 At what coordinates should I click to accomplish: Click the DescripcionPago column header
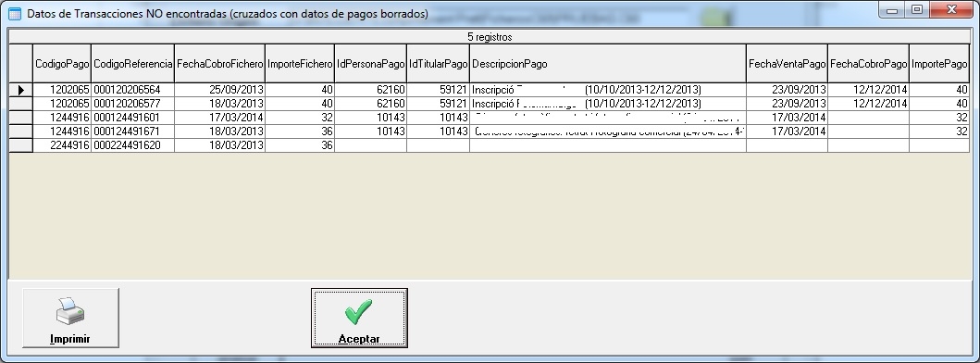tap(607, 63)
